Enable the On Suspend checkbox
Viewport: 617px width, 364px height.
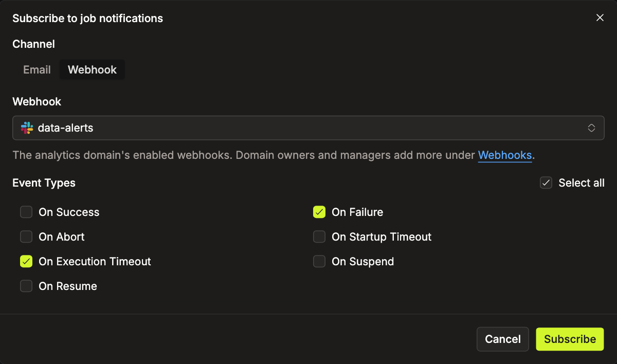319,261
